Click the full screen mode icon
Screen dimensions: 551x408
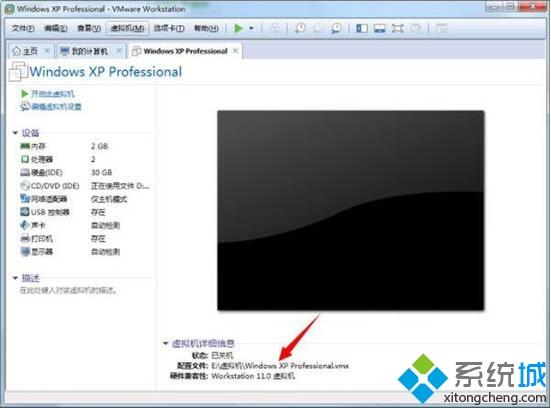pyautogui.click(x=397, y=28)
